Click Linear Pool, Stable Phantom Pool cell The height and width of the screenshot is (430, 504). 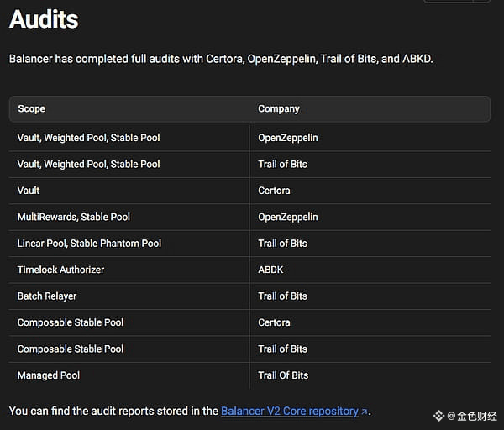[x=89, y=244]
